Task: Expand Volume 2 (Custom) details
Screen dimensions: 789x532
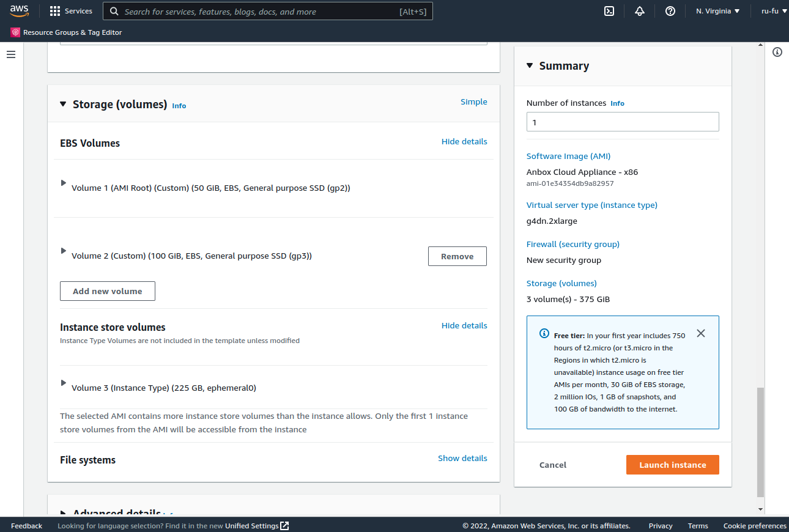Action: click(63, 251)
